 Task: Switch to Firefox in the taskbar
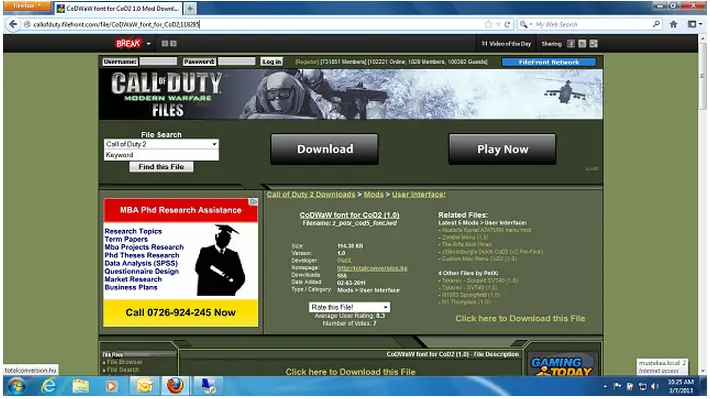pyautogui.click(x=175, y=386)
